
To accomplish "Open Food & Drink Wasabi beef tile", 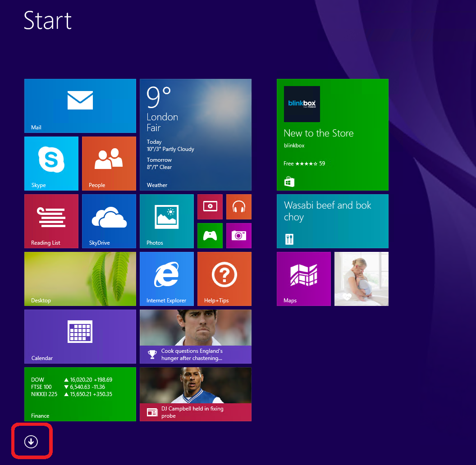I will tap(333, 221).
